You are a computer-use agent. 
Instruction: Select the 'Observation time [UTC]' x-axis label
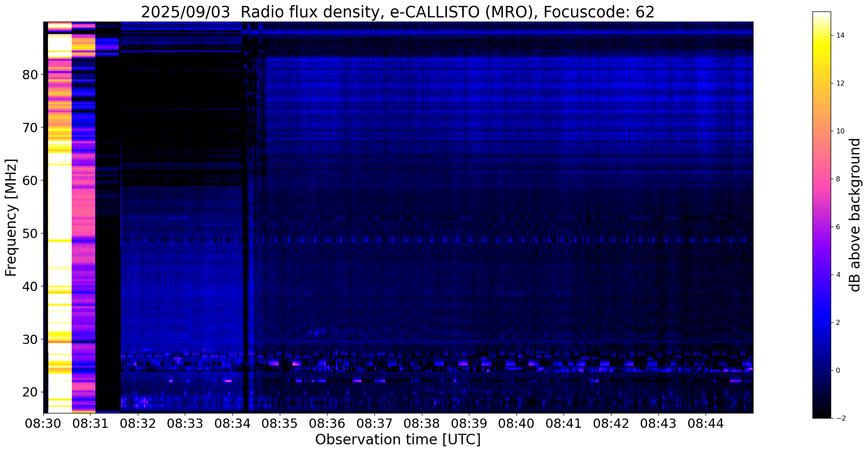point(398,440)
